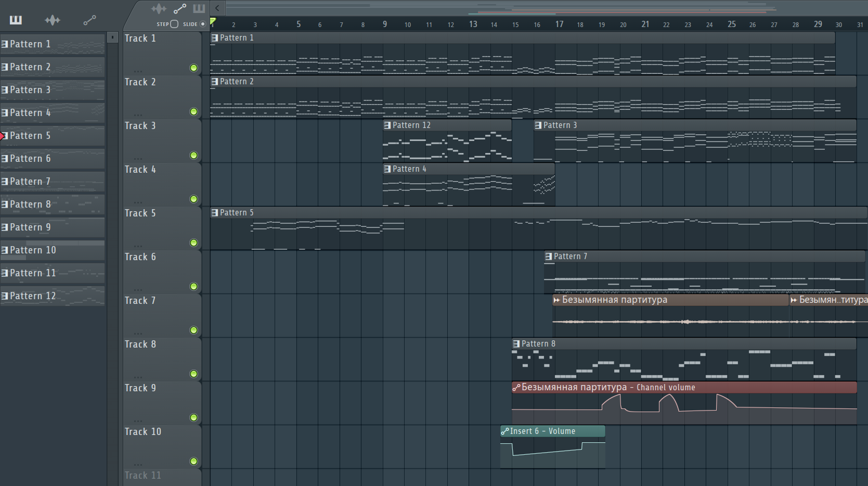Click the Track 4 header label
This screenshot has width=868, height=486.
pyautogui.click(x=140, y=170)
